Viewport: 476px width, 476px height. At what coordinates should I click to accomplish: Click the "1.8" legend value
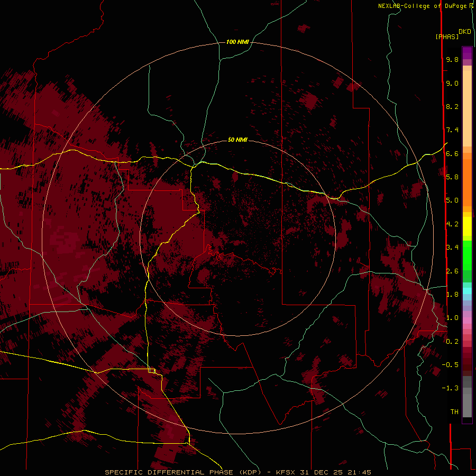pyautogui.click(x=452, y=295)
